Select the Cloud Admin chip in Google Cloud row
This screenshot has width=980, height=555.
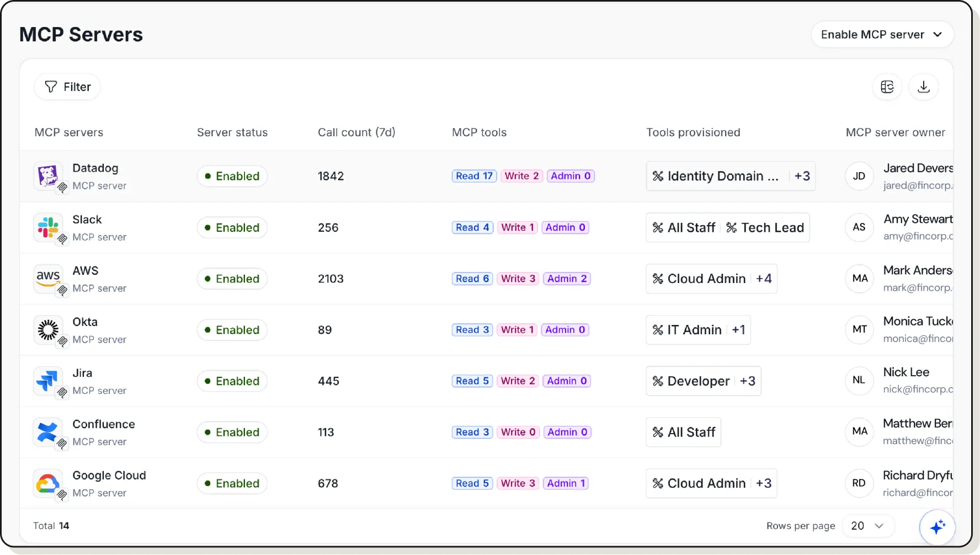(699, 483)
